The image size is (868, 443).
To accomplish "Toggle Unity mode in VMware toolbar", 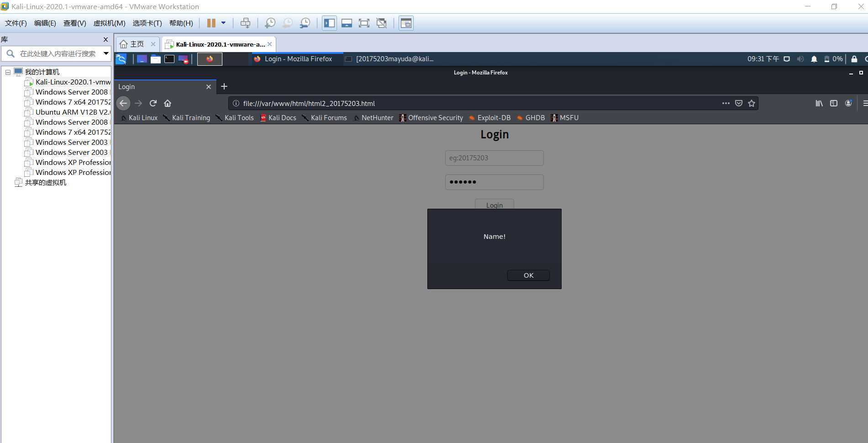I will coord(381,23).
